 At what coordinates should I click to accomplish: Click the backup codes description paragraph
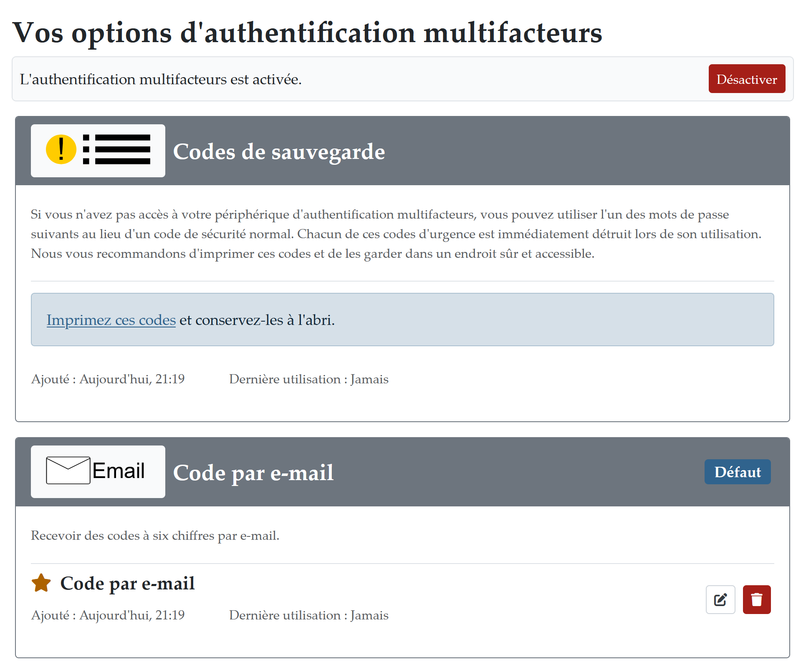[396, 234]
